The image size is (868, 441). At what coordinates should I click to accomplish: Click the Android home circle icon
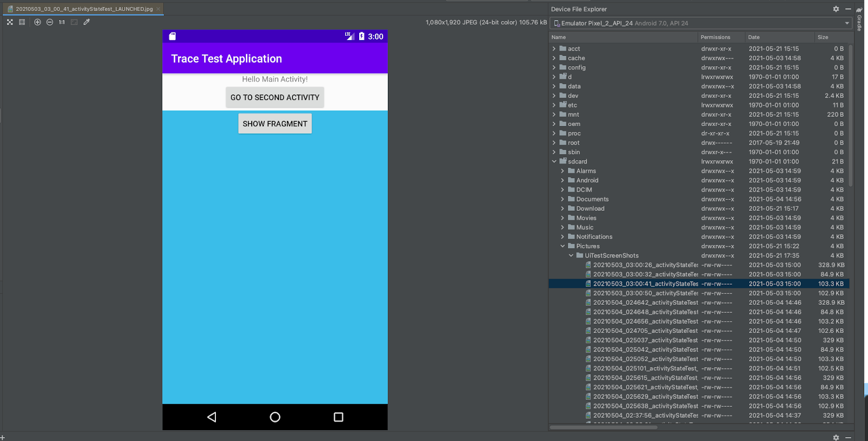click(x=275, y=417)
